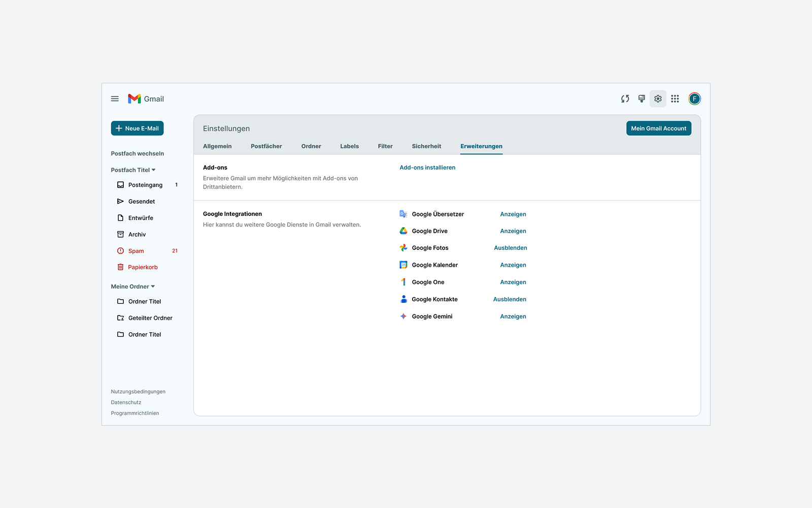Open the theme paint roller icon
The height and width of the screenshot is (508, 812).
[x=641, y=99]
